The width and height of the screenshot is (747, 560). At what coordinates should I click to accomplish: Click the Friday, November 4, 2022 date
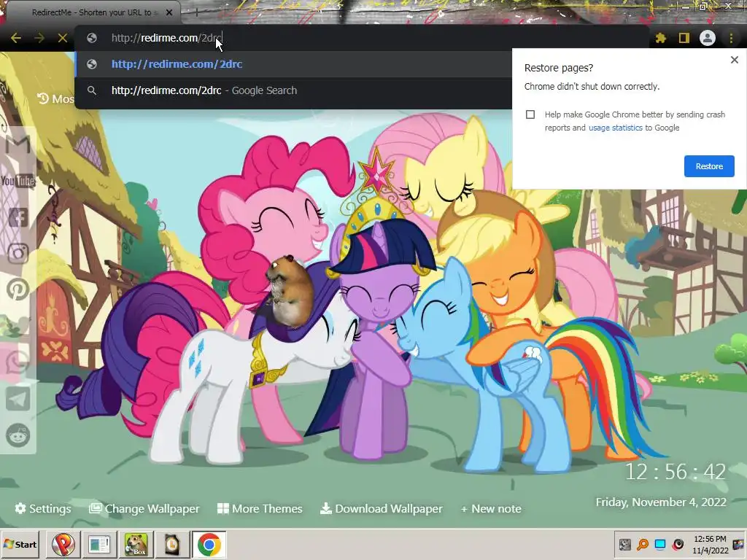pyautogui.click(x=661, y=502)
